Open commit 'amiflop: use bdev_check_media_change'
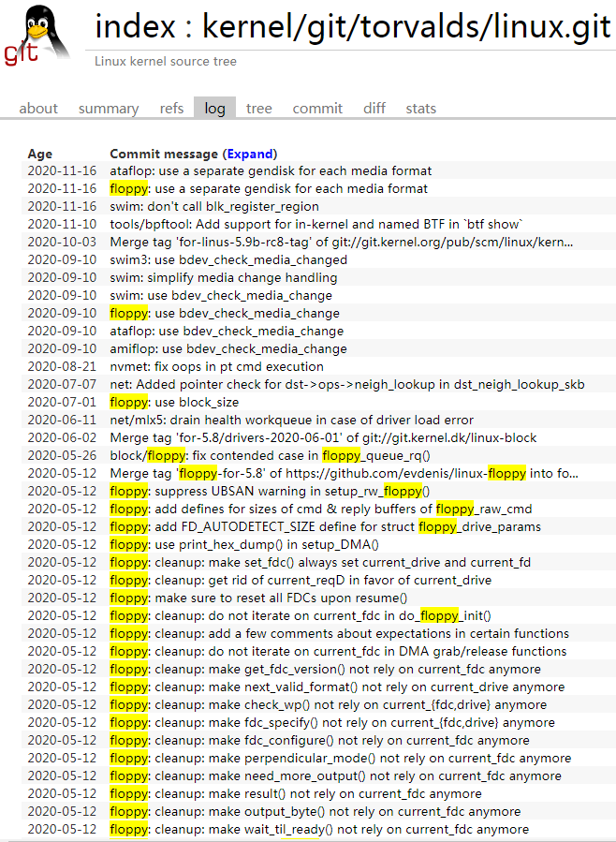The height and width of the screenshot is (842, 616). pos(228,348)
